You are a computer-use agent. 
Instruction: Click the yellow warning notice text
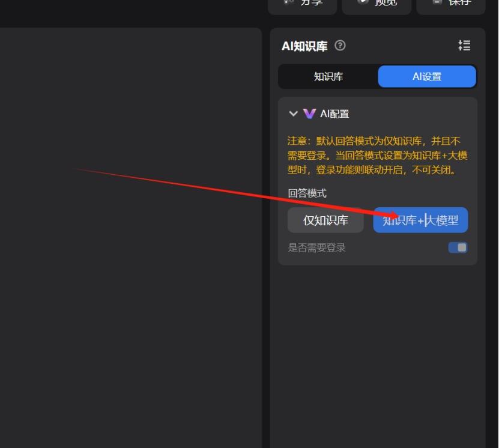point(377,155)
